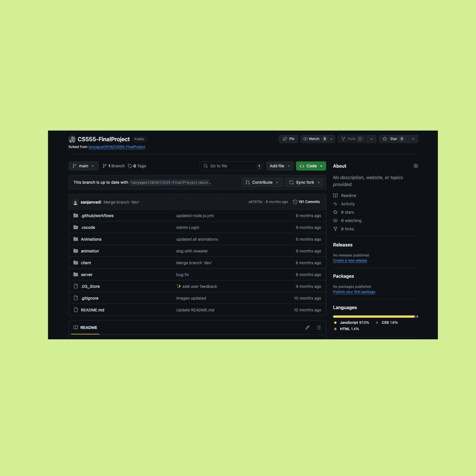The height and width of the screenshot is (476, 476).
Task: Expand the Fork options dropdown arrow
Action: tap(371, 139)
